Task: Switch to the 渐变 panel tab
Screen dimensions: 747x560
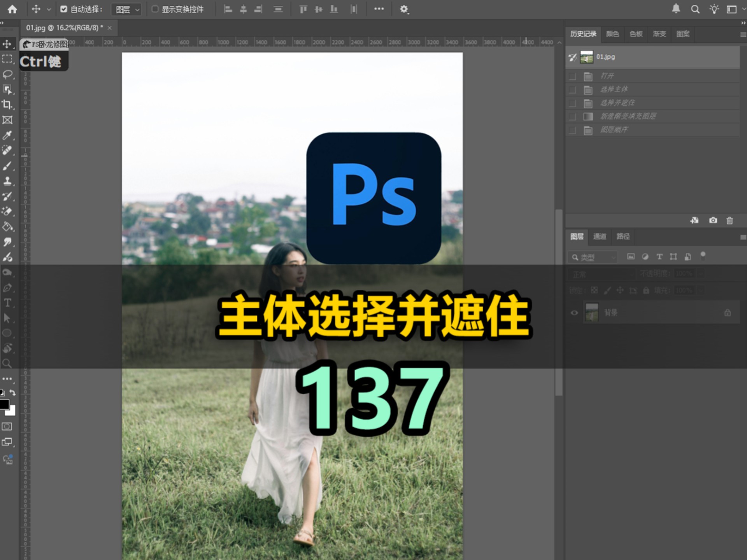Action: click(x=659, y=34)
